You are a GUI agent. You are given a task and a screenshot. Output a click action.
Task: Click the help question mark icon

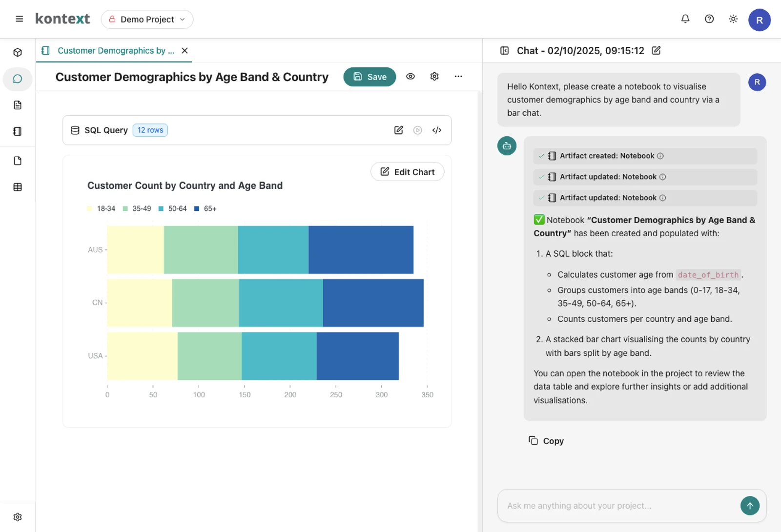(x=709, y=19)
